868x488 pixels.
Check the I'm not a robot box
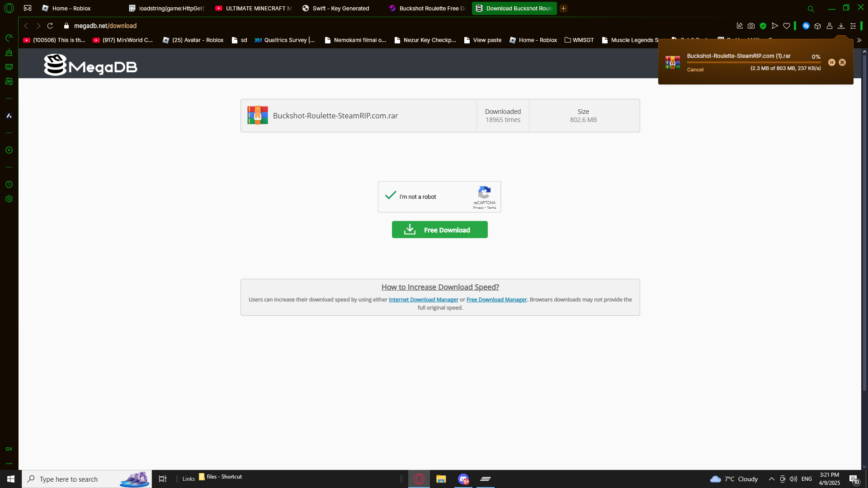click(x=391, y=195)
